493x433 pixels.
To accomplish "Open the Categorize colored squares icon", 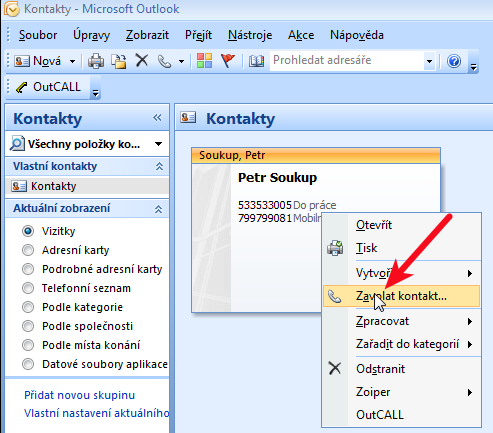I will 205,61.
